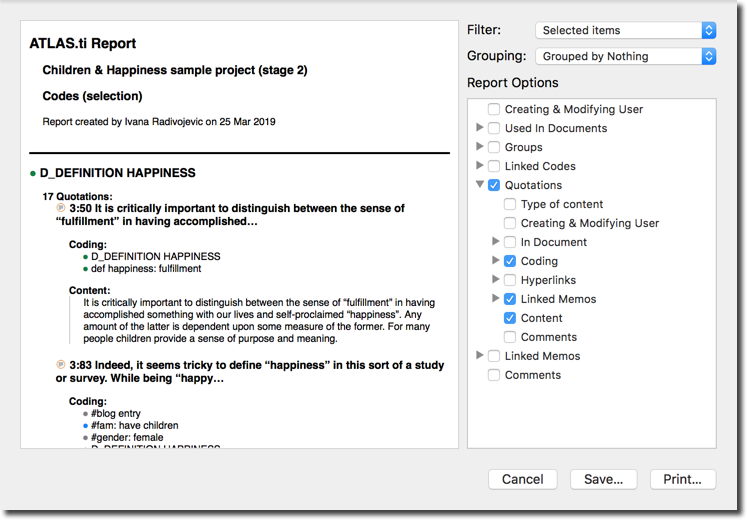The height and width of the screenshot is (520, 747).
Task: Open the Grouping dropdown menu
Action: point(626,56)
